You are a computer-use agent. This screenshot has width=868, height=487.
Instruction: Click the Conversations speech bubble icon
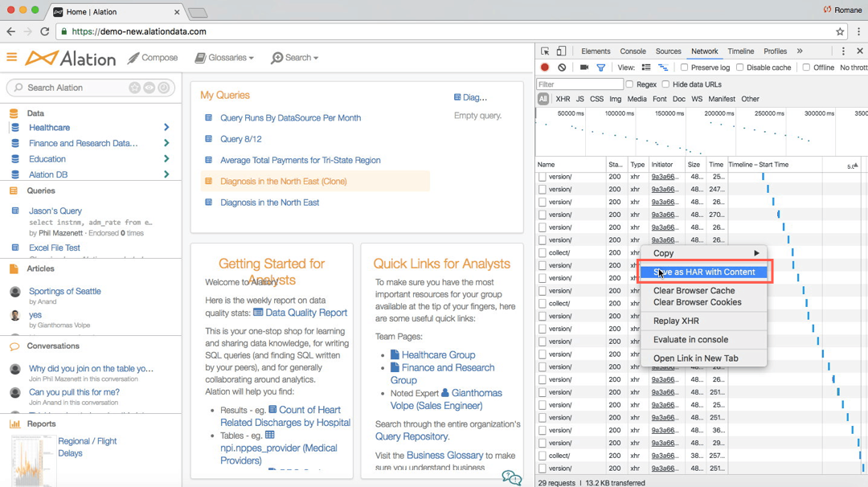[x=14, y=346]
